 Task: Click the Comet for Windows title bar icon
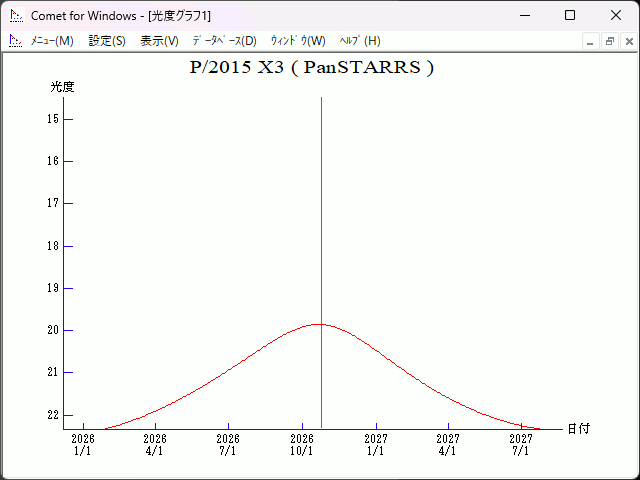click(16, 15)
